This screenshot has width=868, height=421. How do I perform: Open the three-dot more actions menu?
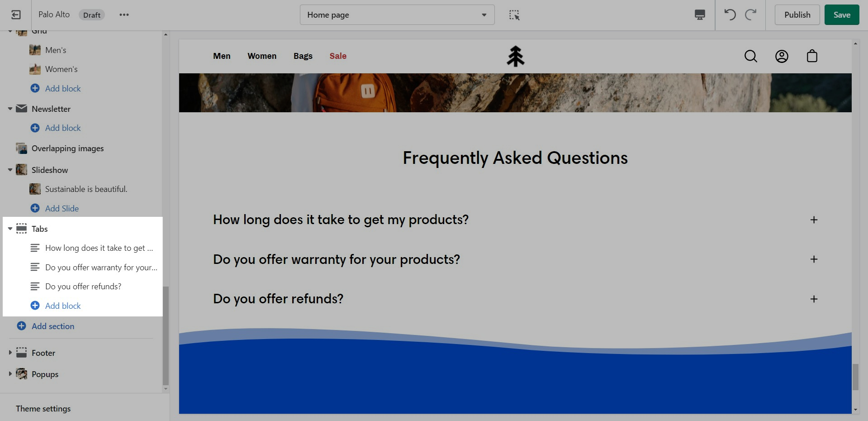pyautogui.click(x=124, y=15)
